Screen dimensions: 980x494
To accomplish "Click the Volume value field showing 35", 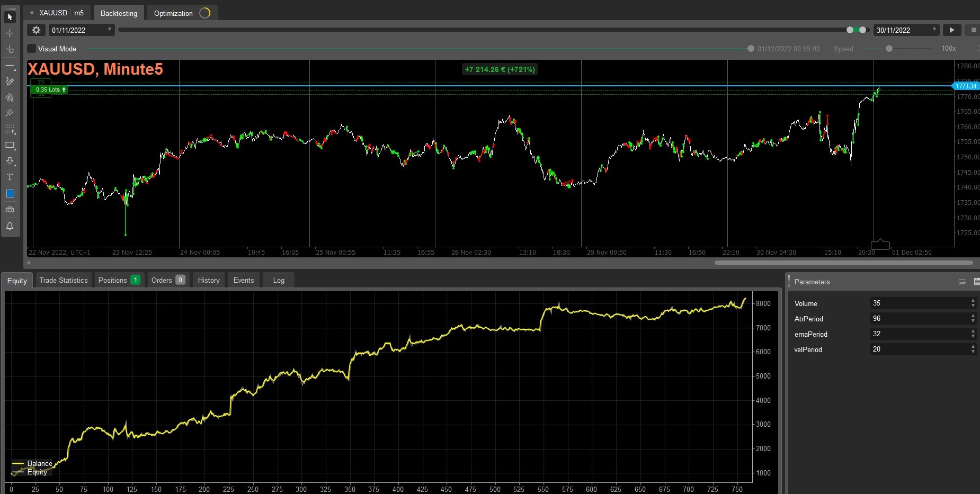I will [x=919, y=303].
